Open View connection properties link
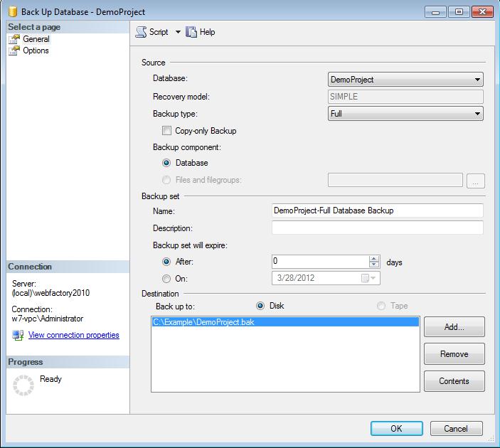Screen dimensions: 500x448 tap(73, 335)
